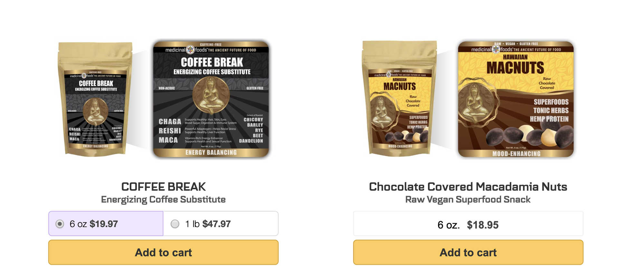Click the 6 oz. $18.95 price box
This screenshot has height=266, width=644.
pos(468,224)
